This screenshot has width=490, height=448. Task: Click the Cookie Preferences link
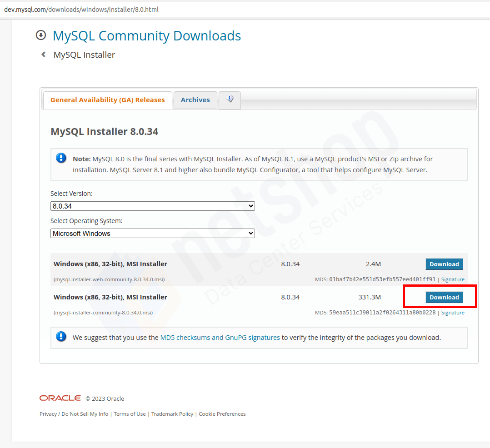(222, 413)
